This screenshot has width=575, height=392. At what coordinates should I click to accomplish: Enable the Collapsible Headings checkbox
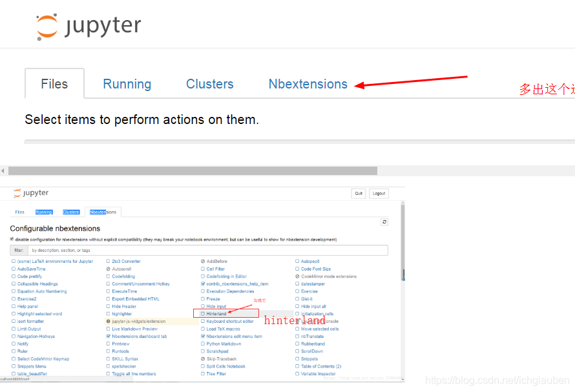(14, 284)
